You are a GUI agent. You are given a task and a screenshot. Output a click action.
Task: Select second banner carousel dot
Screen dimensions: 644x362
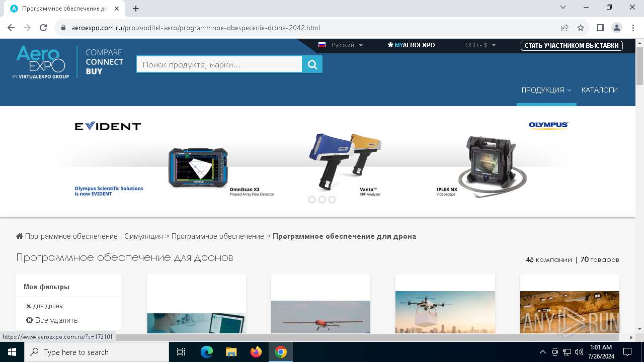click(x=322, y=200)
